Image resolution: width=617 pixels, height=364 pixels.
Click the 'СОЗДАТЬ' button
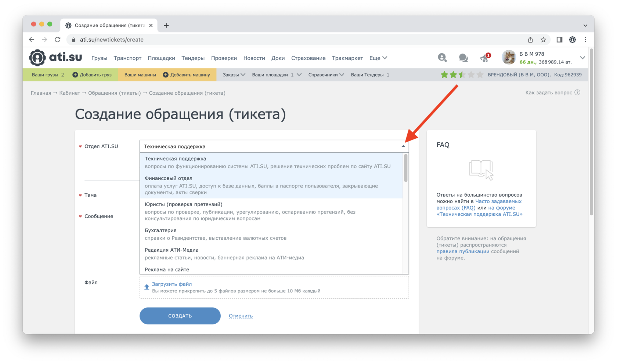tap(180, 316)
